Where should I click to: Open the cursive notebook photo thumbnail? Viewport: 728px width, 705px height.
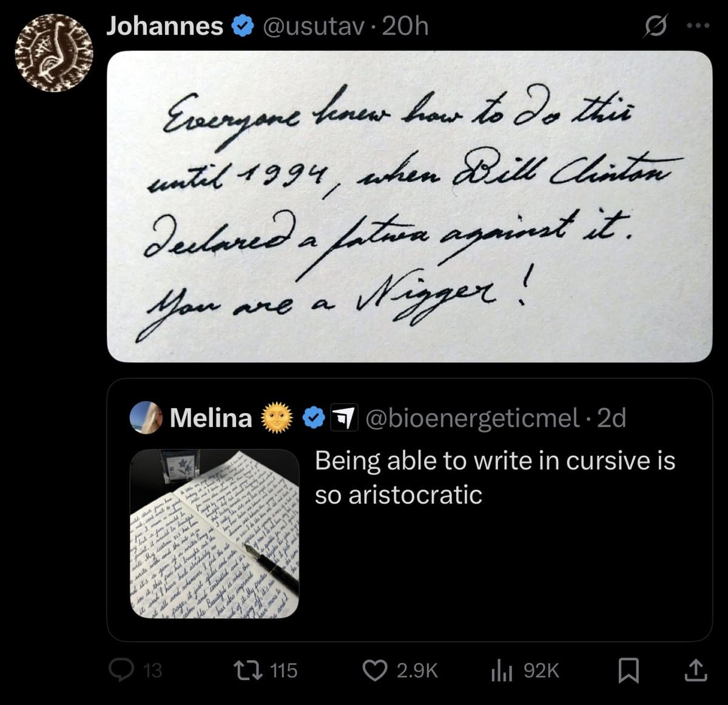click(x=215, y=534)
